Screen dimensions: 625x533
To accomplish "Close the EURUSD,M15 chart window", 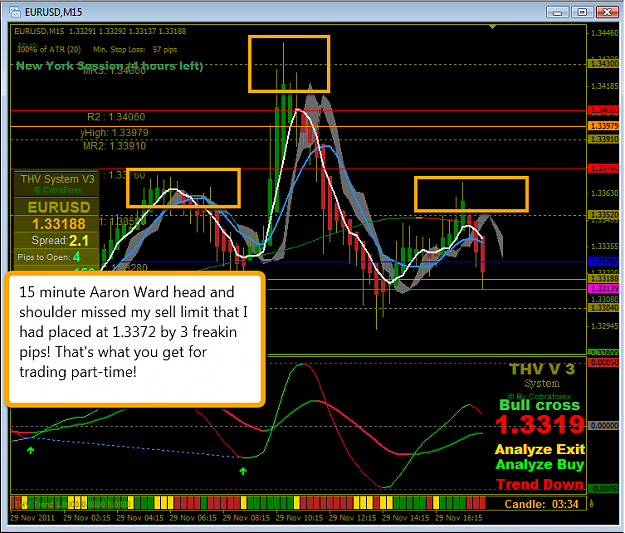I will click(x=607, y=12).
